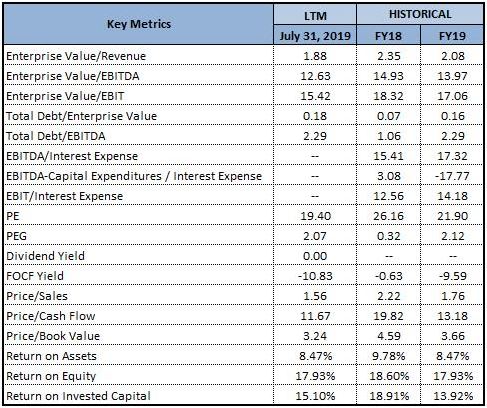Click the Return on Invested Capital label
The image size is (487, 408).
[78, 396]
